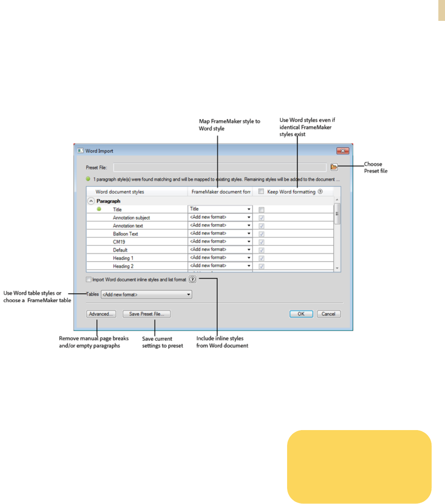445x504 pixels.
Task: Collapse the Paragraph group
Action: (91, 201)
